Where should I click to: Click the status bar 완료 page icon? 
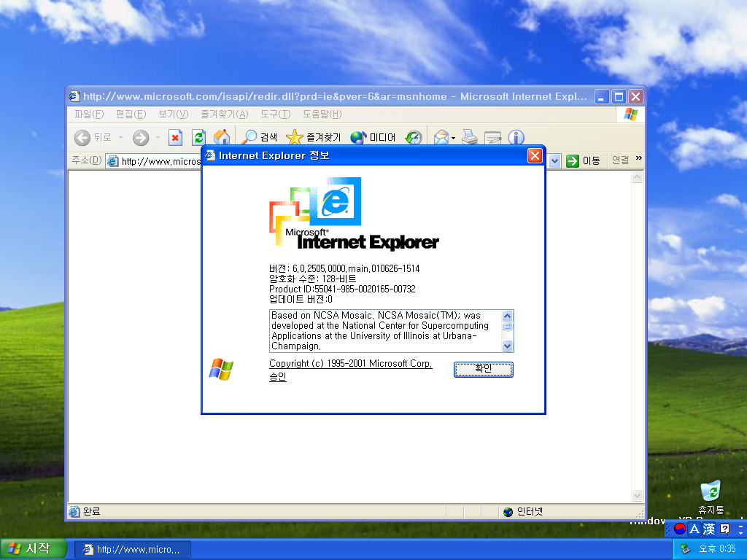click(74, 511)
